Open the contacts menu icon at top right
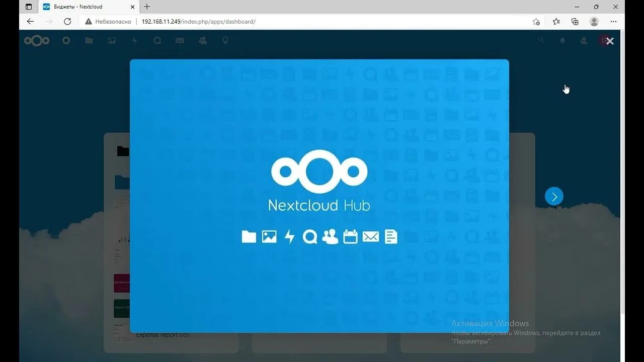This screenshot has width=644, height=362. pyautogui.click(x=584, y=41)
